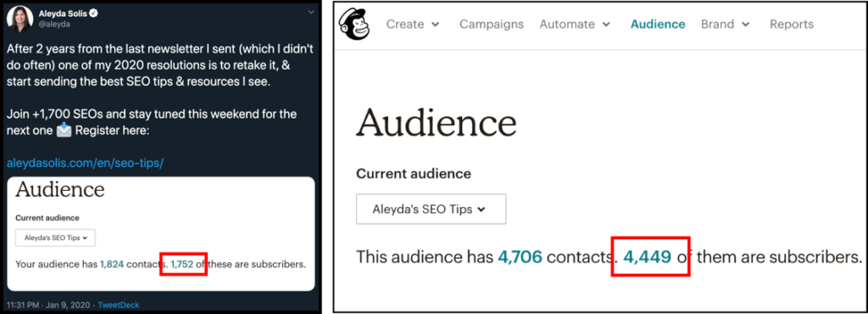Open the Brand dropdown menu
Image resolution: width=868 pixels, height=314 pixels.
click(726, 25)
